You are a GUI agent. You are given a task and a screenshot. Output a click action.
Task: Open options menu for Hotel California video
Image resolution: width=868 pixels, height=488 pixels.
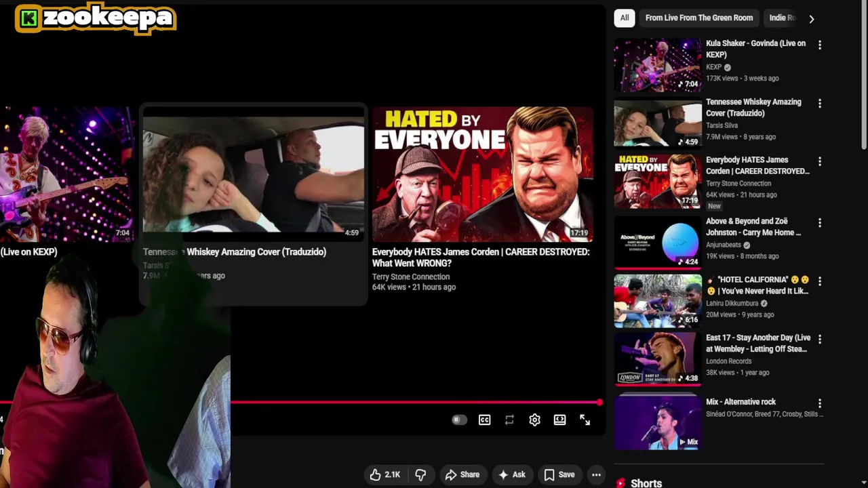(x=820, y=281)
